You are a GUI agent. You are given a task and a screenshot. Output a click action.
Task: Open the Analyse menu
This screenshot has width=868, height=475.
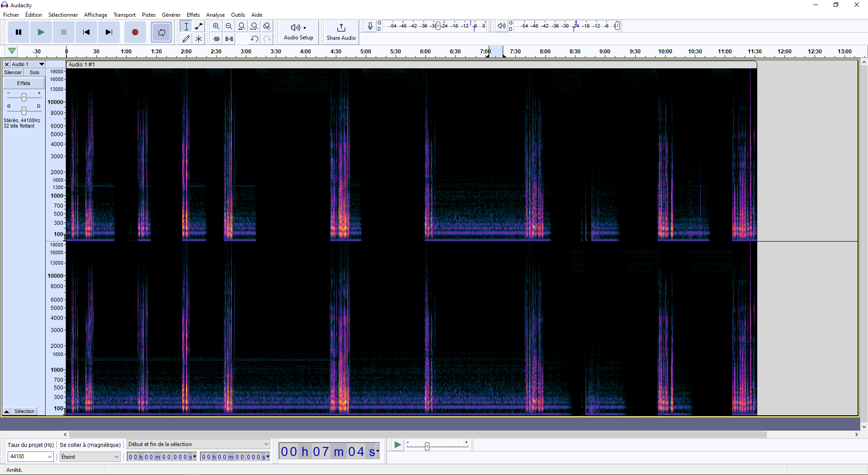coord(215,15)
